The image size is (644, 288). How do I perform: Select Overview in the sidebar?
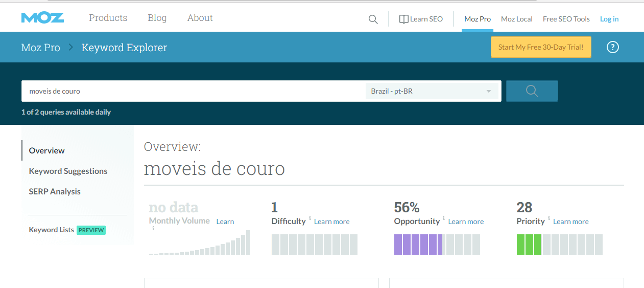(47, 150)
